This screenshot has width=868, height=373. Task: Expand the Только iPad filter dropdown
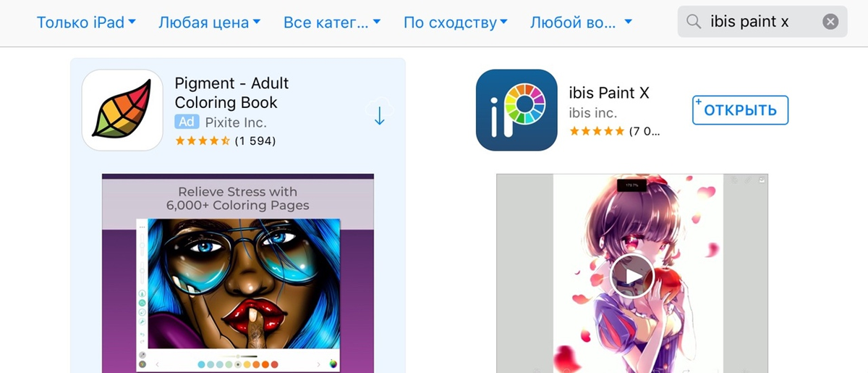click(86, 22)
